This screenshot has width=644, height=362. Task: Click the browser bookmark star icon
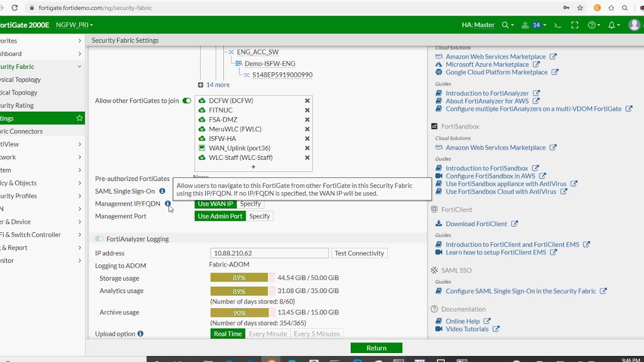(580, 8)
